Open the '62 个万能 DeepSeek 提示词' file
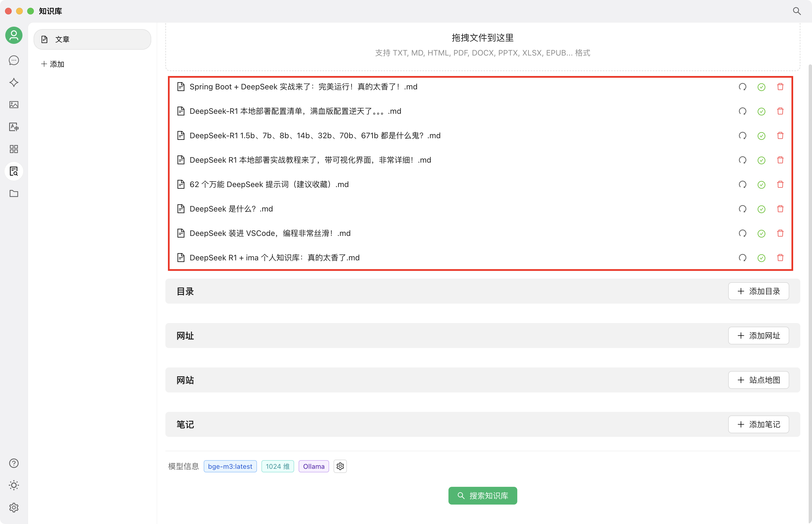This screenshot has width=812, height=524. click(x=269, y=184)
